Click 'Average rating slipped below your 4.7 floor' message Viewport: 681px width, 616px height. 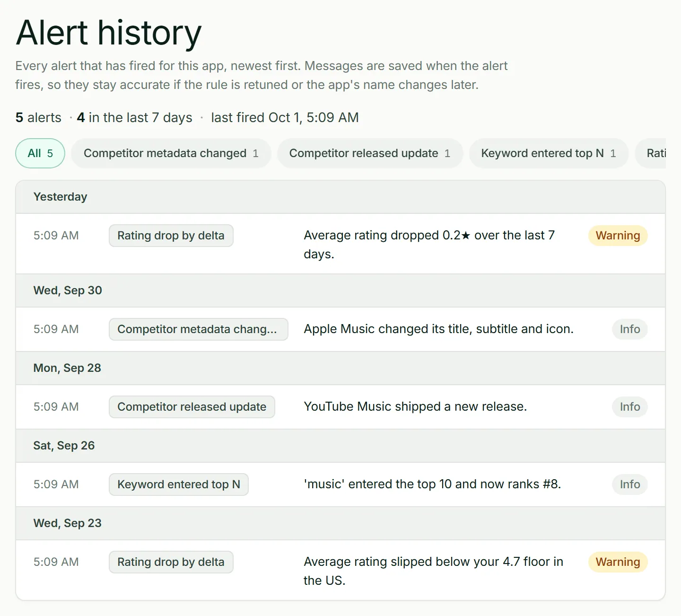tap(434, 571)
